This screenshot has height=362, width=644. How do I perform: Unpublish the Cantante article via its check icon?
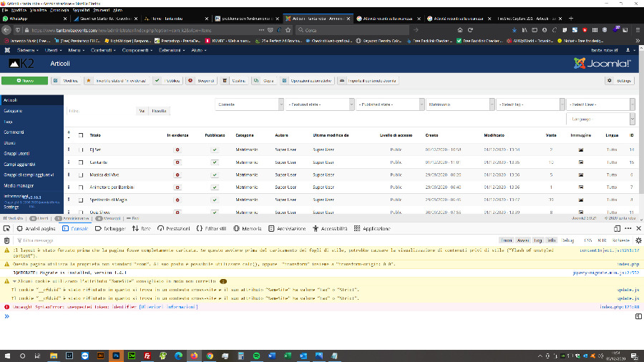click(x=215, y=162)
